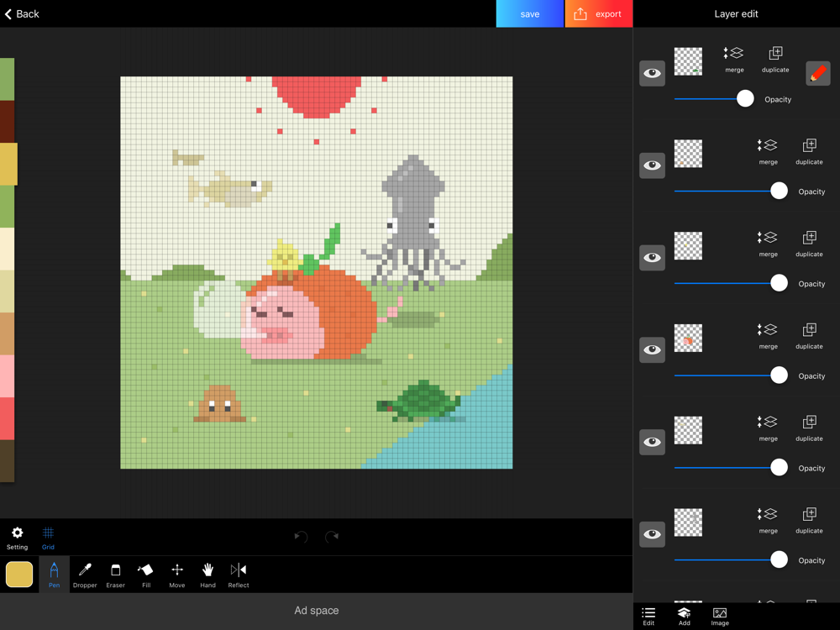Go Back to the previous screen
This screenshot has width=840, height=630.
pyautogui.click(x=22, y=13)
